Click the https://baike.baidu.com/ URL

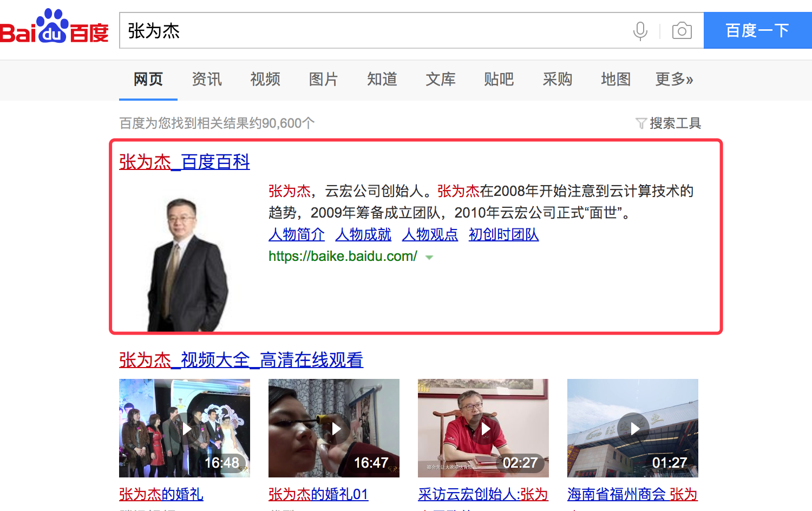click(x=343, y=256)
